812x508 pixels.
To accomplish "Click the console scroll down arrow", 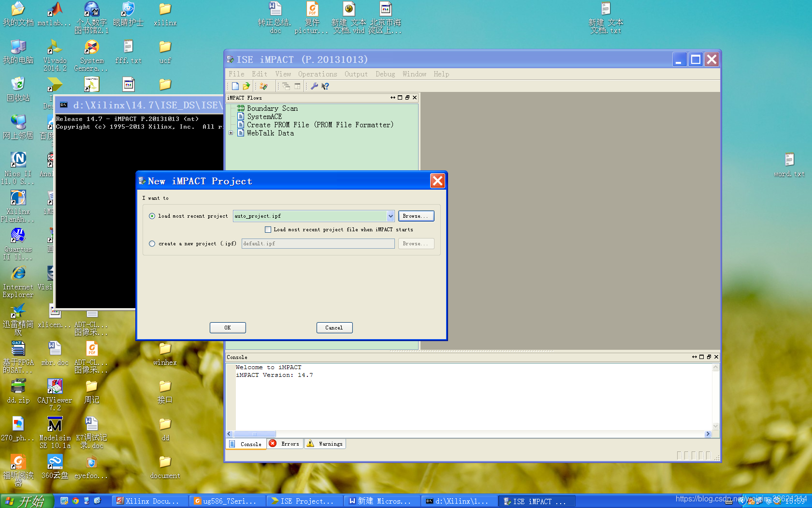I will click(x=716, y=426).
